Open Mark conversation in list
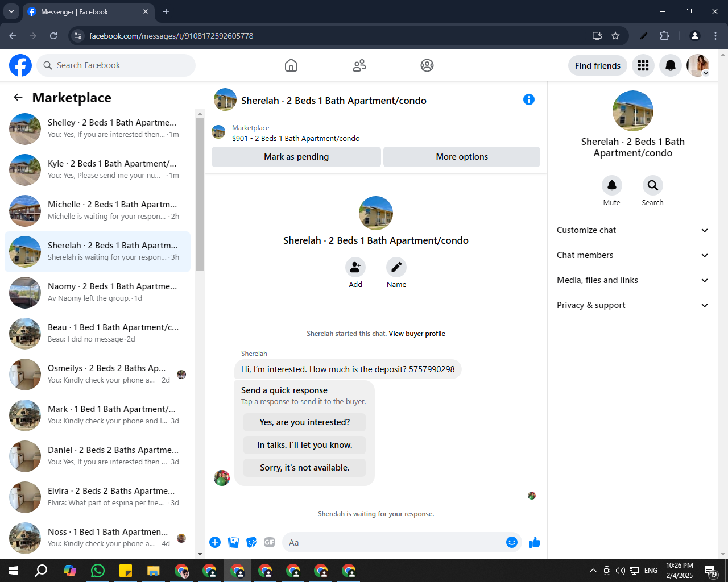Image resolution: width=728 pixels, height=582 pixels. tap(97, 415)
